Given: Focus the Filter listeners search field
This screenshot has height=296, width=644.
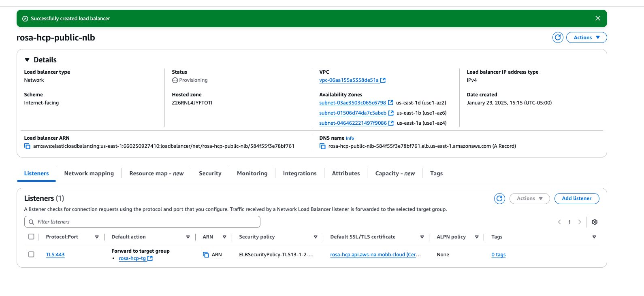Looking at the screenshot, I should (x=142, y=222).
